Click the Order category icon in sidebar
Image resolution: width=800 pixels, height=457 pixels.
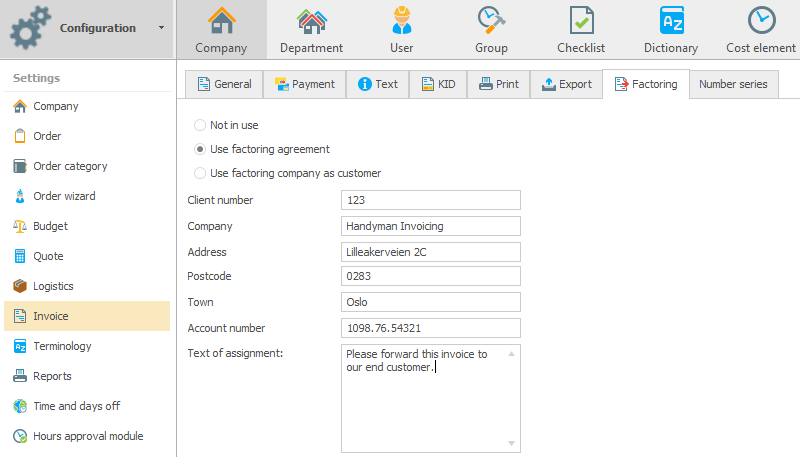(x=20, y=166)
